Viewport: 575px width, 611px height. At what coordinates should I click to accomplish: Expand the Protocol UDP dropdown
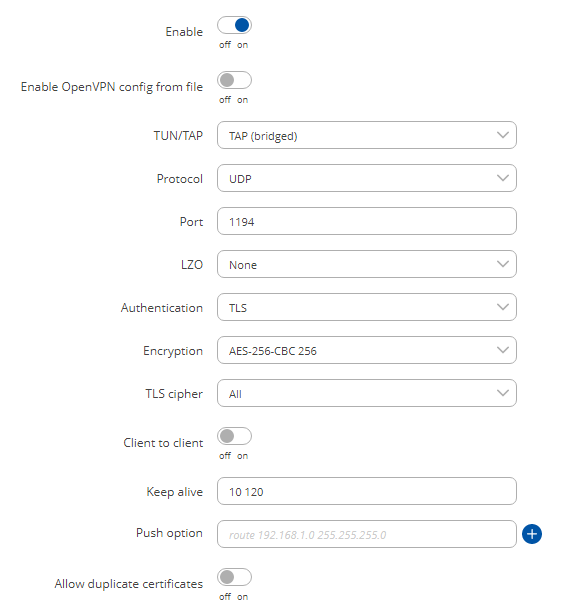367,178
